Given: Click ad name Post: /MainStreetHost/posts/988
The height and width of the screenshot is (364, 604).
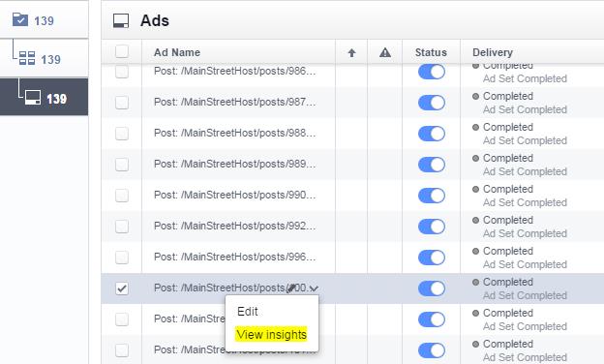Looking at the screenshot, I should (x=234, y=133).
